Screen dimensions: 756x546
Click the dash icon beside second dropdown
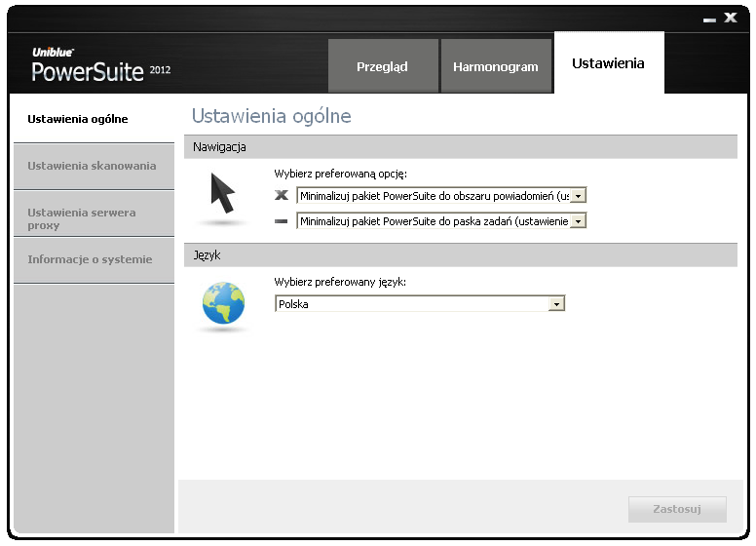(282, 221)
